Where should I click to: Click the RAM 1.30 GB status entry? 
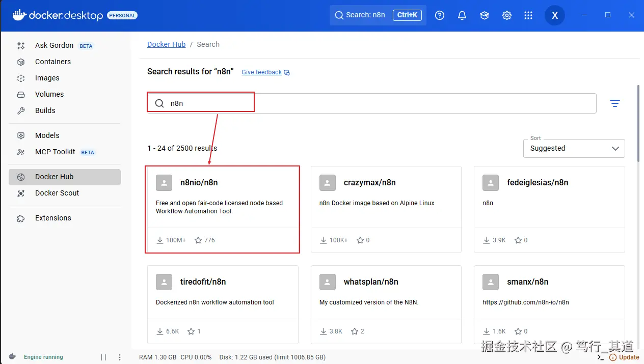point(157,357)
